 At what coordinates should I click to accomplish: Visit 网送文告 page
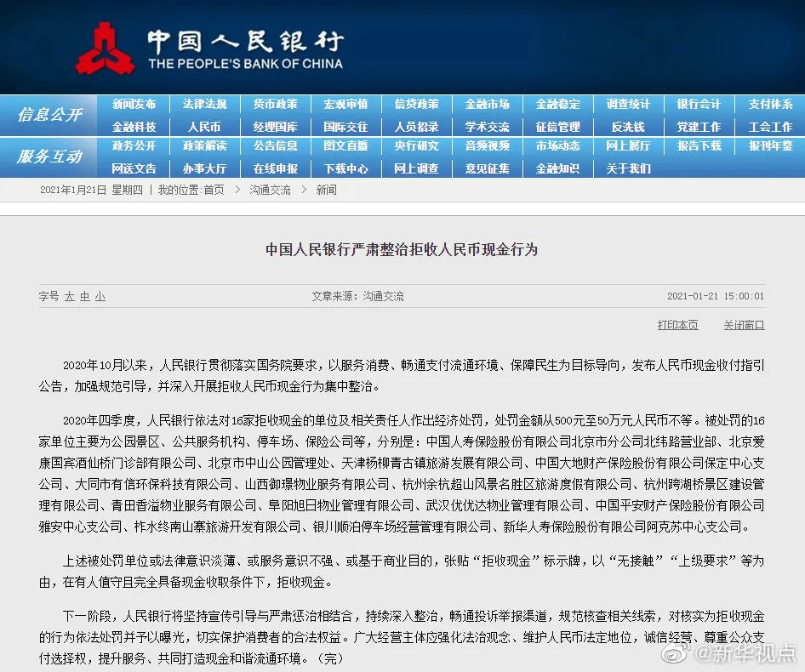pos(134,168)
